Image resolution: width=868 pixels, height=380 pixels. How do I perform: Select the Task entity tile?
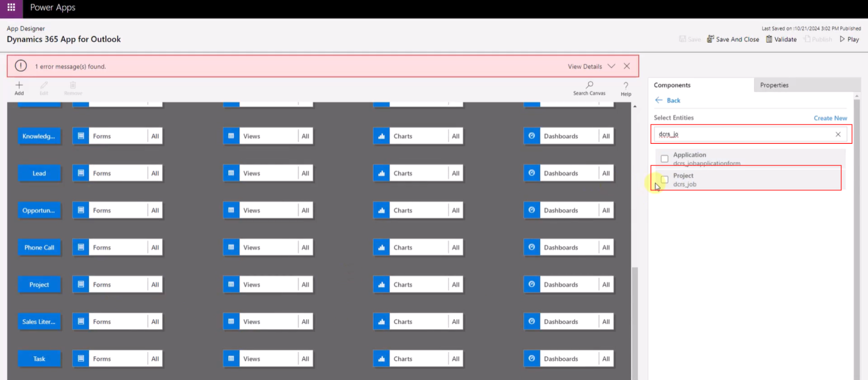click(39, 359)
